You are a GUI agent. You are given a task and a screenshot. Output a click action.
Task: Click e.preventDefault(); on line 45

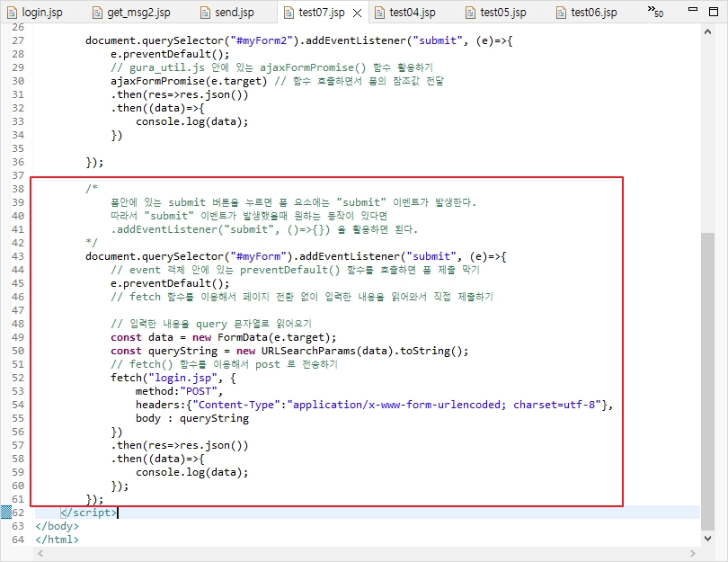tap(170, 283)
